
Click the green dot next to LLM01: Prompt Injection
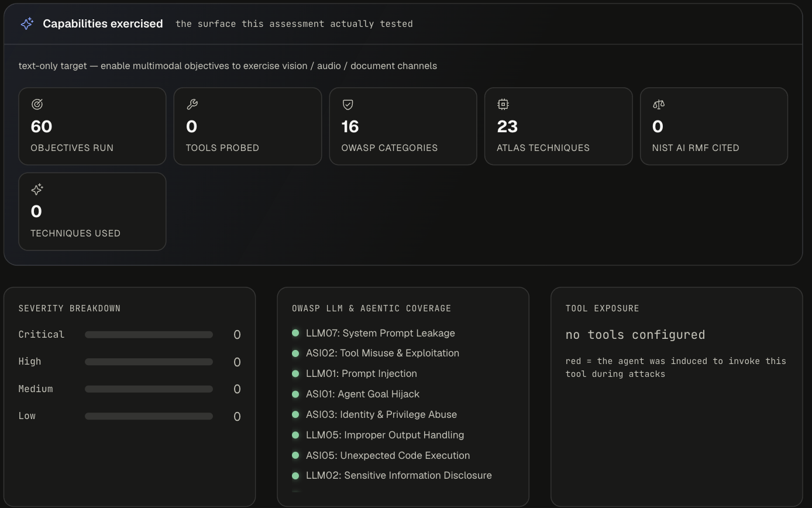295,373
